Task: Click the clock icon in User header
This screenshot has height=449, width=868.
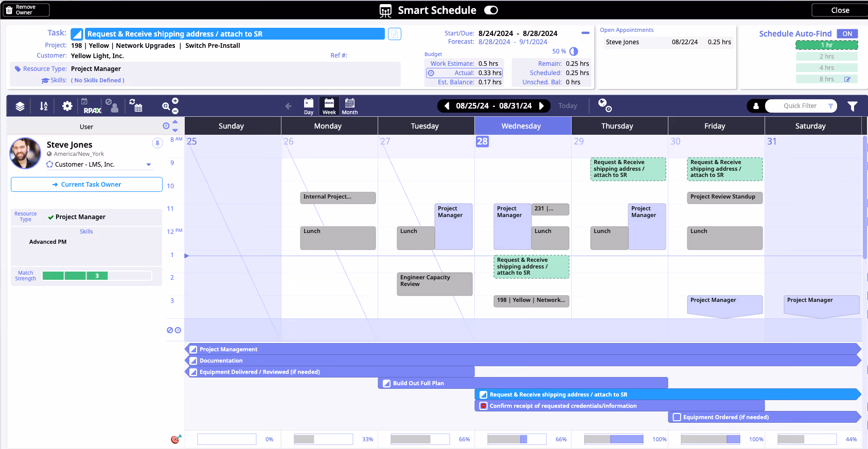Action: pyautogui.click(x=166, y=126)
